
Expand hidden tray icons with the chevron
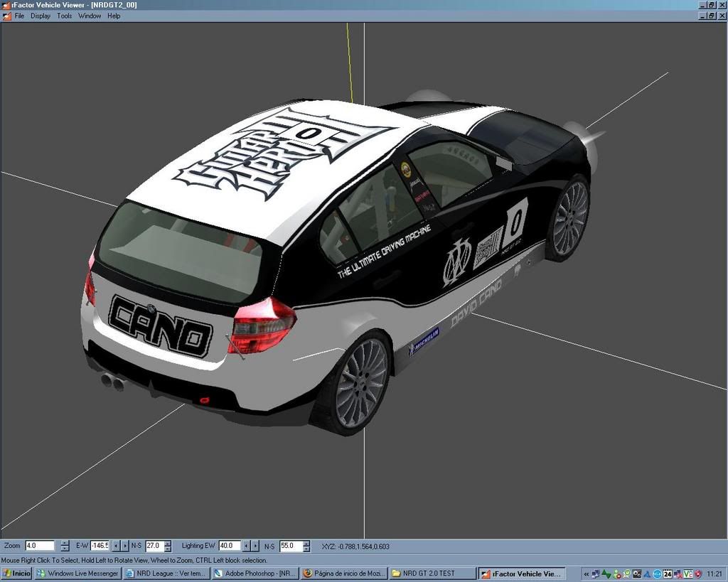pos(586,573)
